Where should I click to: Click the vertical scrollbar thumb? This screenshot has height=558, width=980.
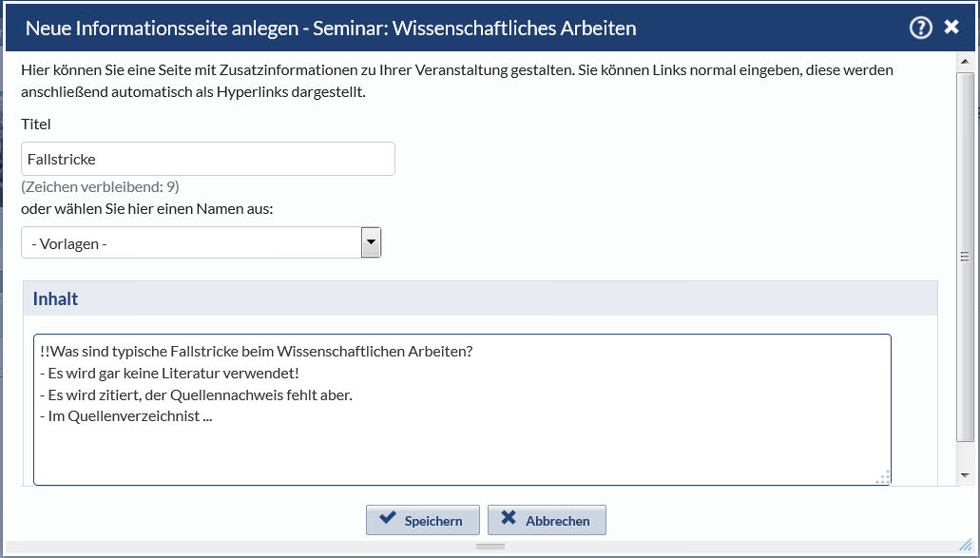[x=965, y=256]
